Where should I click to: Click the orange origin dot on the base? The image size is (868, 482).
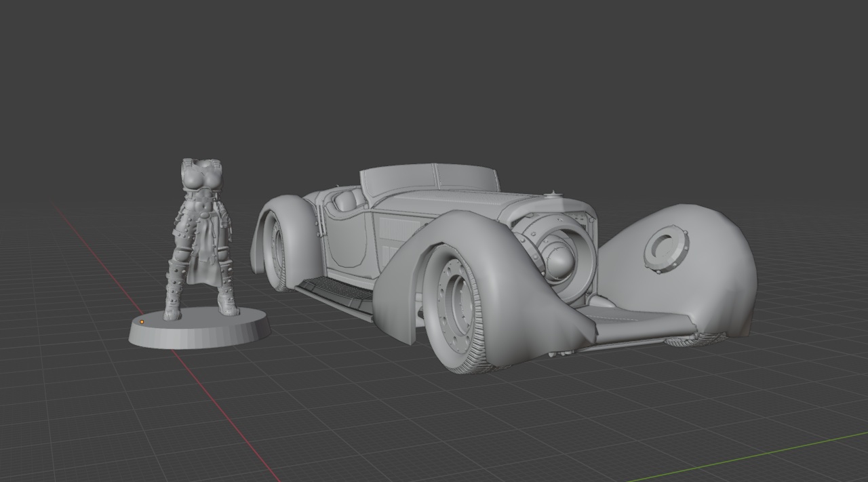[142, 322]
